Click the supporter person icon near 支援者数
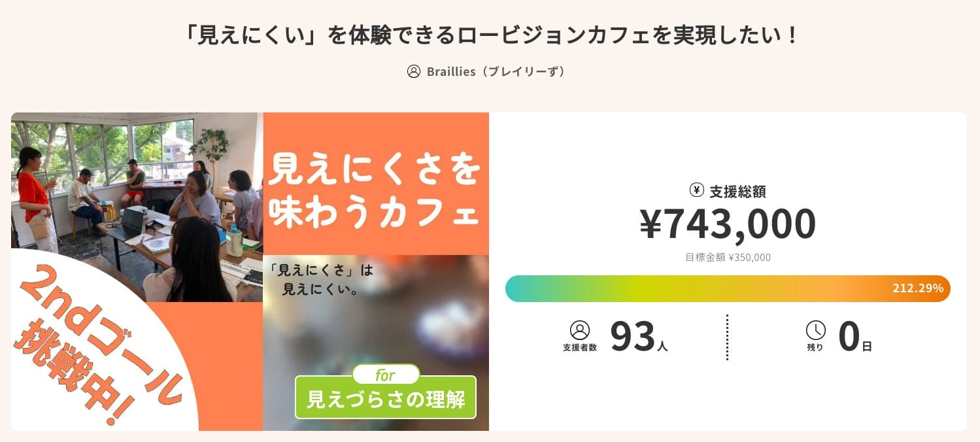The width and height of the screenshot is (980, 442). coord(579,331)
